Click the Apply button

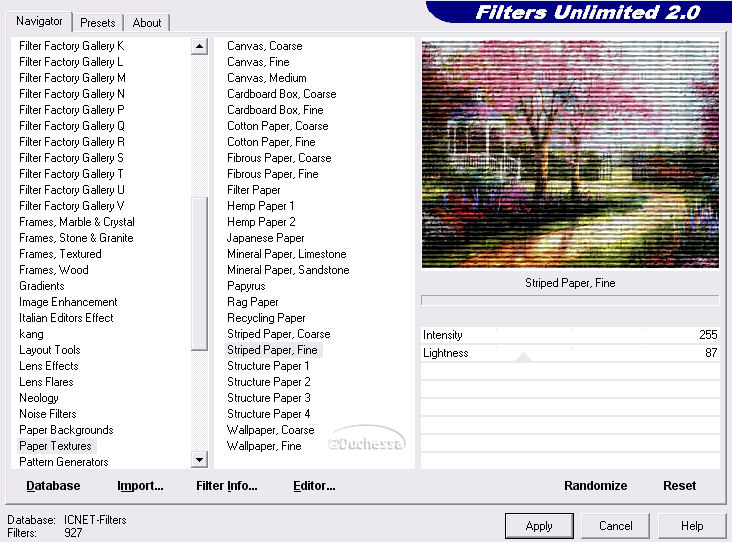[x=539, y=526]
